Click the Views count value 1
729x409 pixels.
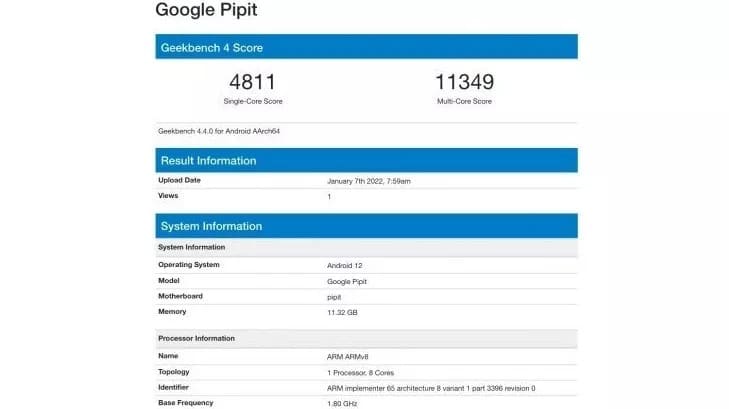pos(329,197)
